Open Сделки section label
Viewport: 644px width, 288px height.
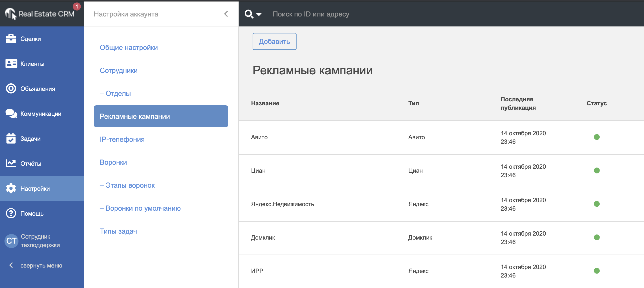30,39
